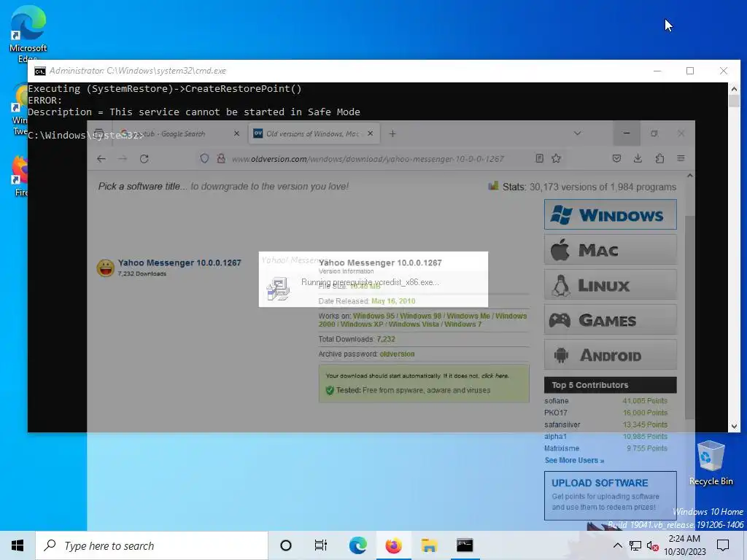Click the Windows Vista compatibility link
Image resolution: width=747 pixels, height=560 pixels.
coord(414,324)
